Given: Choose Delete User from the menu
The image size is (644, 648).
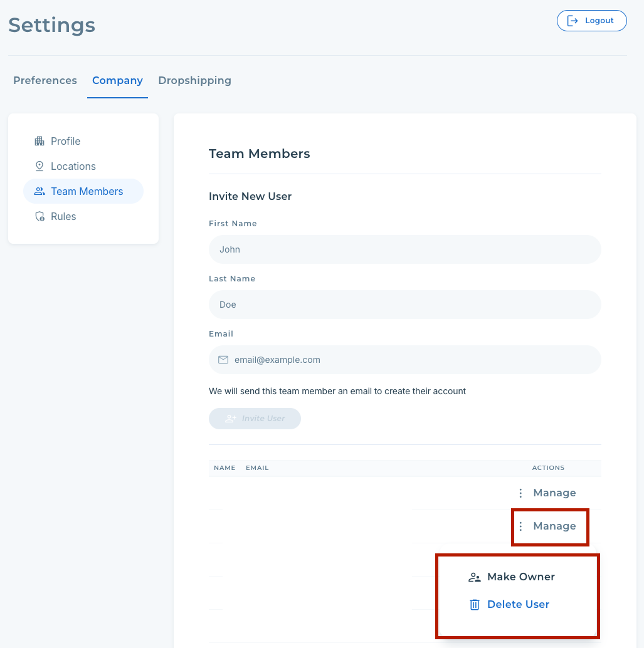Looking at the screenshot, I should [x=518, y=605].
